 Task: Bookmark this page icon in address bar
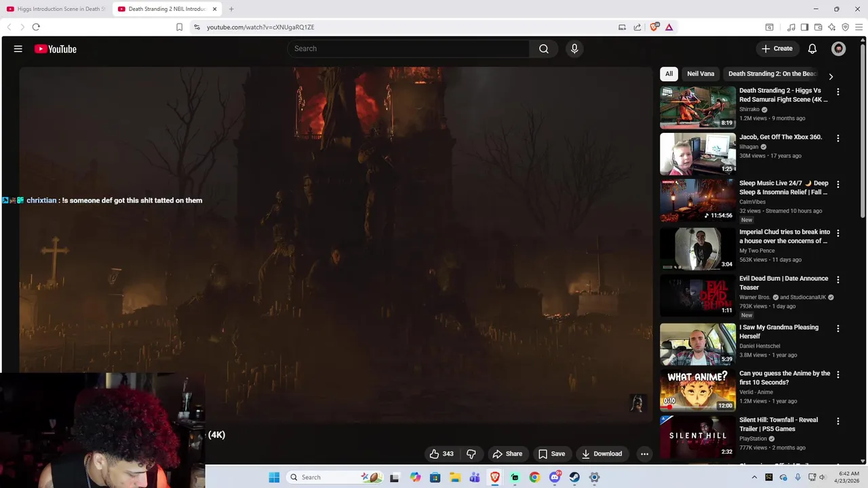click(179, 27)
